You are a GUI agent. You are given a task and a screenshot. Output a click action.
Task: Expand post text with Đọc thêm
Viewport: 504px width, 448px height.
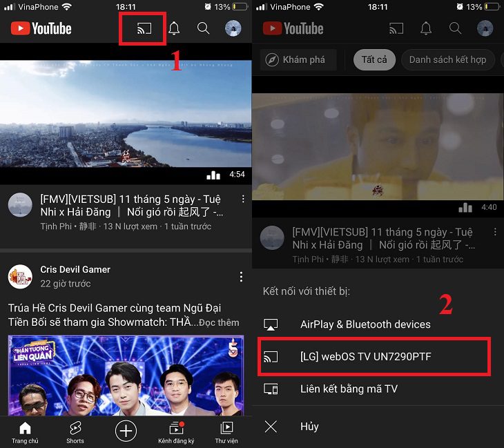tap(219, 322)
